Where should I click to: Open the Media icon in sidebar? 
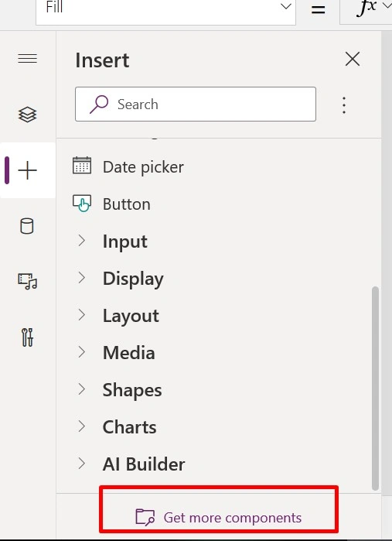click(x=28, y=282)
